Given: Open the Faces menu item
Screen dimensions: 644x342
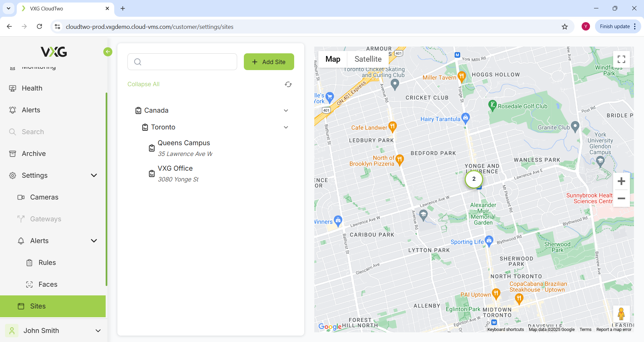Looking at the screenshot, I should click(x=48, y=284).
